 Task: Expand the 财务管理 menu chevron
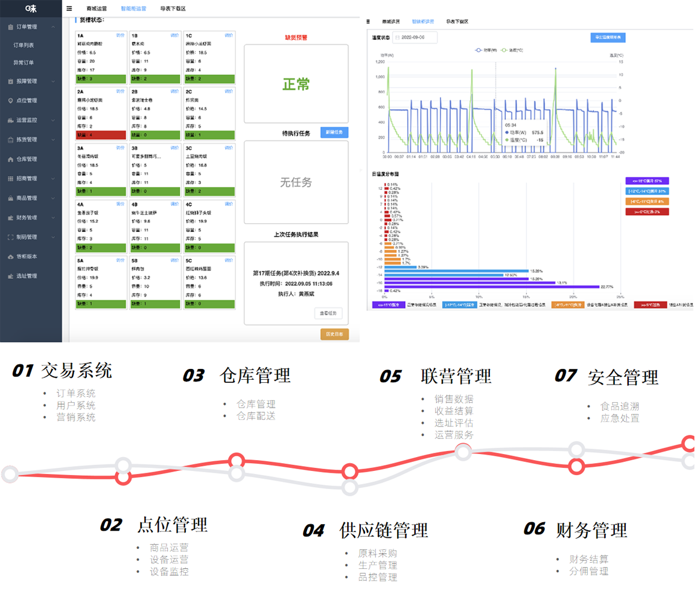(53, 218)
